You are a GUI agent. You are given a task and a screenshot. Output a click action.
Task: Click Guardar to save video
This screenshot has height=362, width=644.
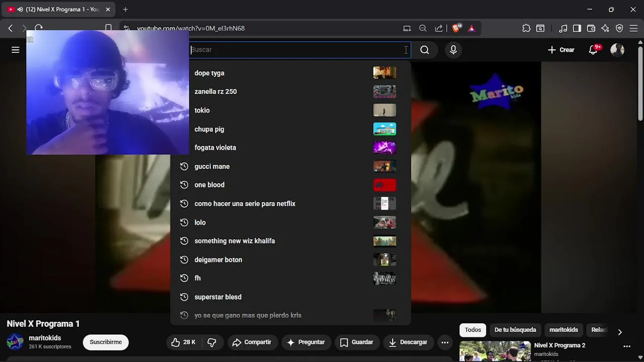[x=356, y=342]
